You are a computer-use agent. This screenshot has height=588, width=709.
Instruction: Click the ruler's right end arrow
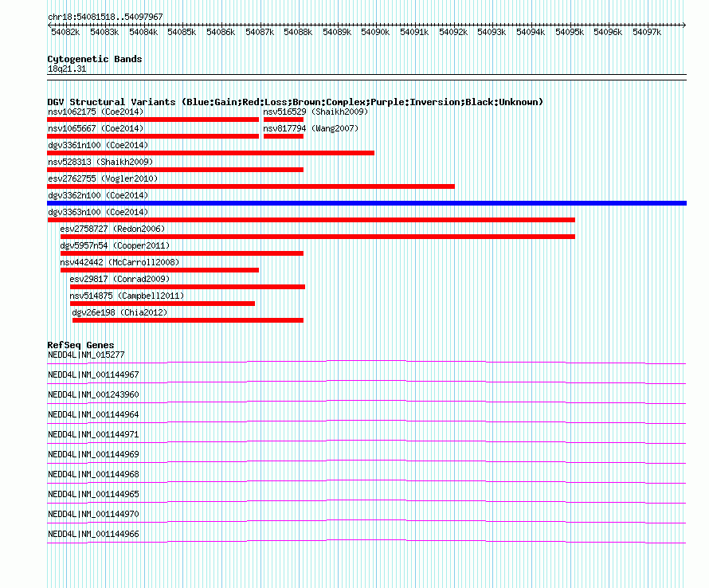[684, 25]
